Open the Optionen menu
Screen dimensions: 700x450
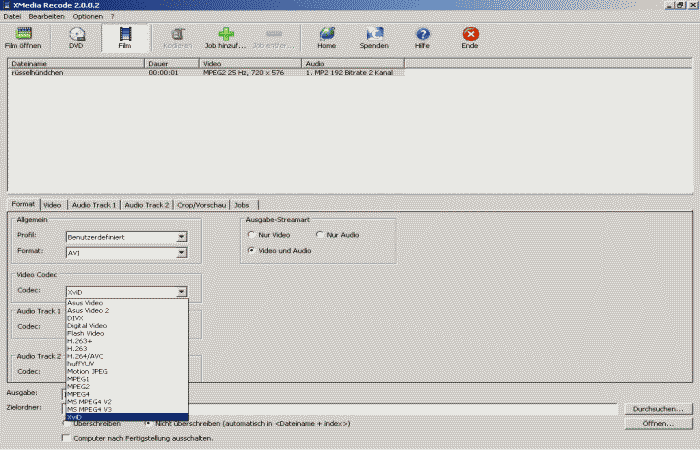coord(87,17)
